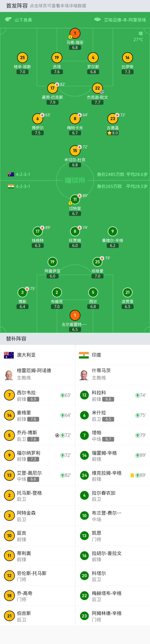Open coach 什蒂马茨 profile photo

coord(84,375)
